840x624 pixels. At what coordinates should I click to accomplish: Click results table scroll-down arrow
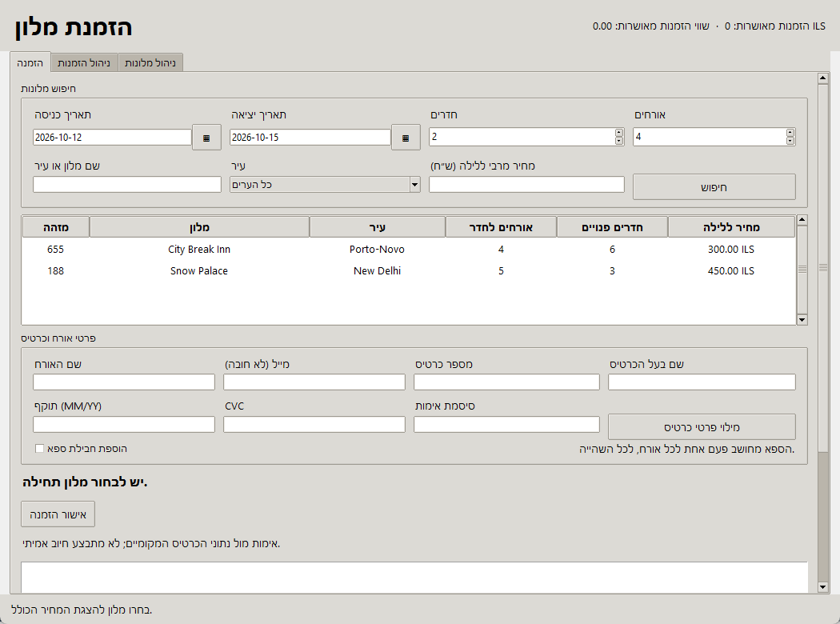[x=802, y=320]
